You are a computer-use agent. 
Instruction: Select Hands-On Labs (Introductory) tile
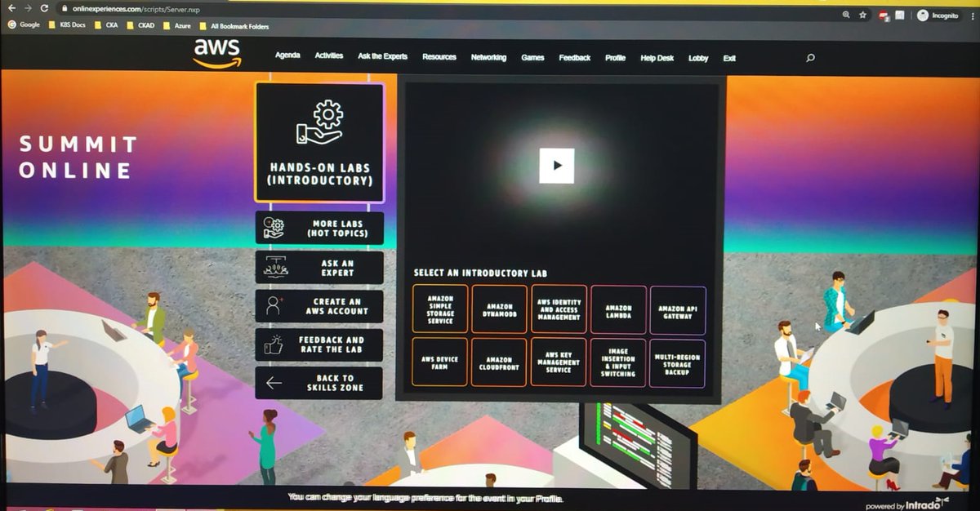point(320,142)
